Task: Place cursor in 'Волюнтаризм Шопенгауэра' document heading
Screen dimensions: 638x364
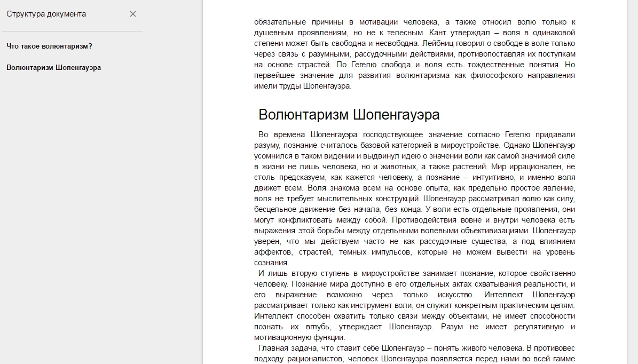Action: tap(349, 115)
